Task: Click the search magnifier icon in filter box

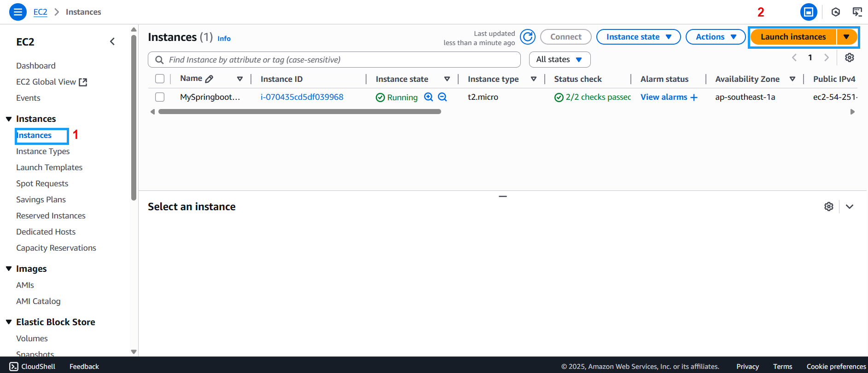Action: coord(159,60)
